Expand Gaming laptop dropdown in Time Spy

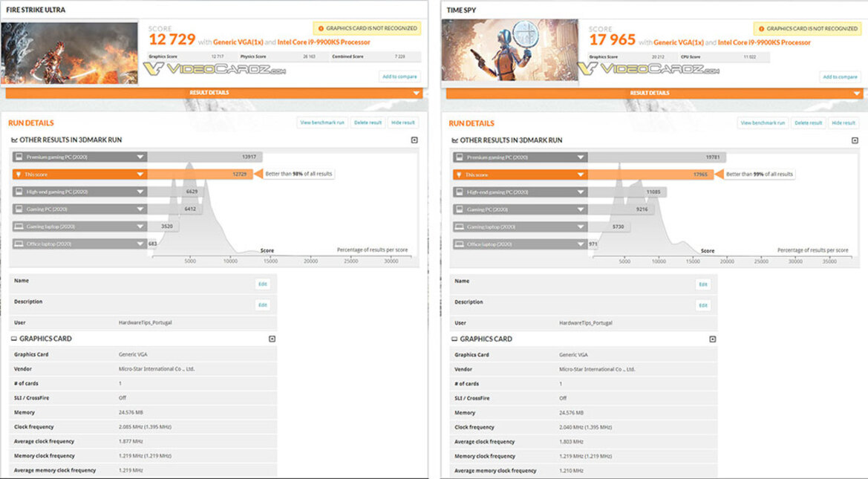click(x=581, y=227)
